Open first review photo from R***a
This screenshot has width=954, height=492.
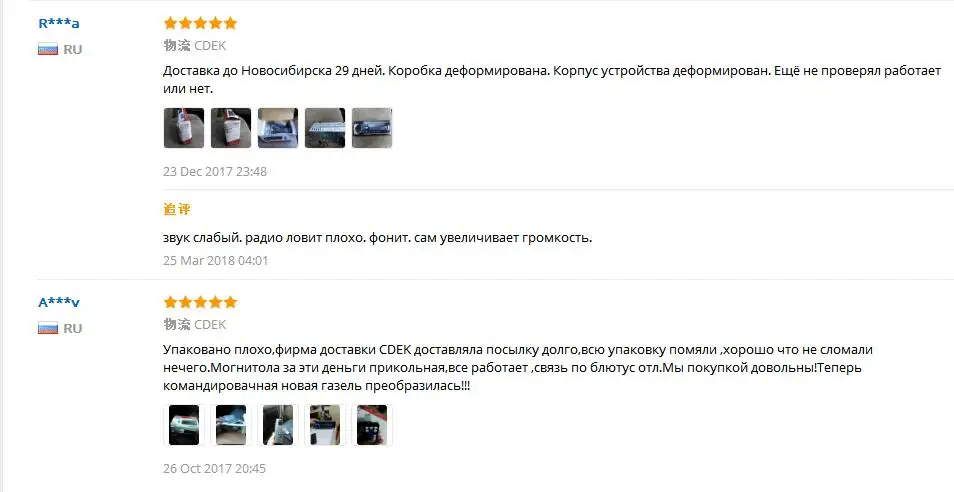point(184,128)
